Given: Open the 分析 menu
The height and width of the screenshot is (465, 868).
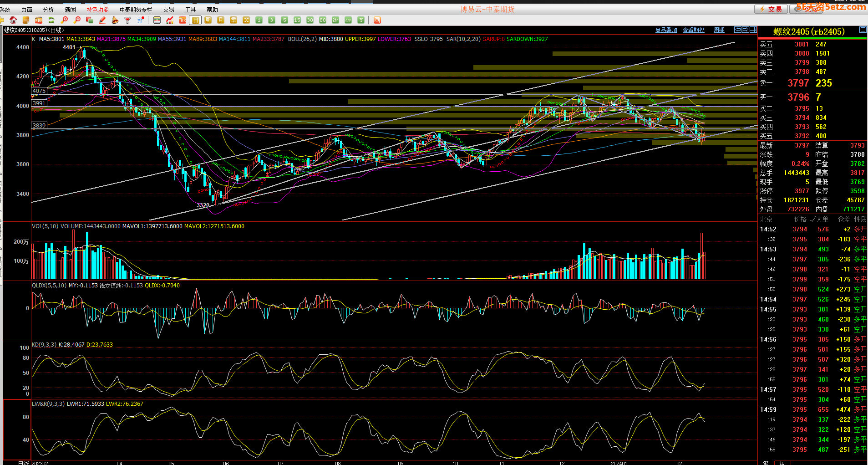Looking at the screenshot, I should [x=48, y=10].
